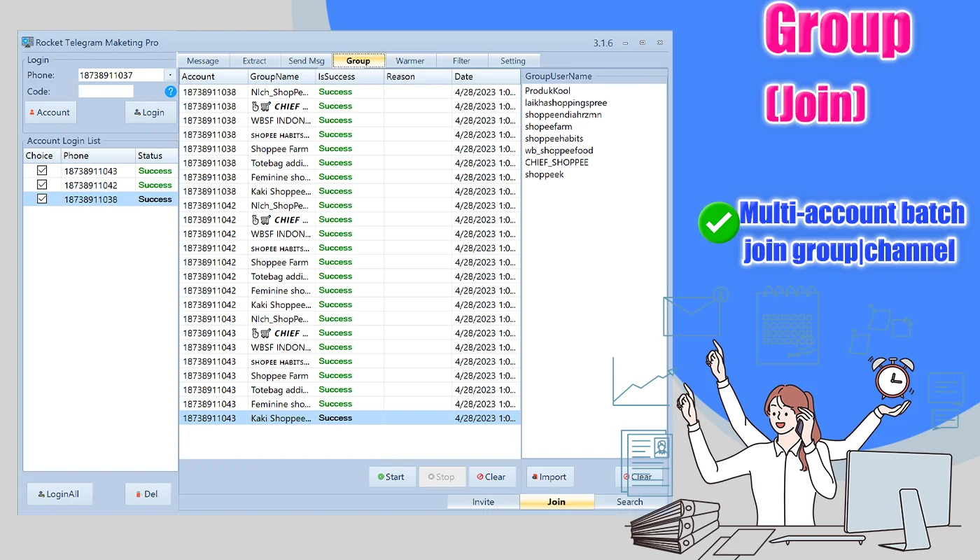The height and width of the screenshot is (560, 980).
Task: Switch to the Filter tab
Action: (x=461, y=61)
